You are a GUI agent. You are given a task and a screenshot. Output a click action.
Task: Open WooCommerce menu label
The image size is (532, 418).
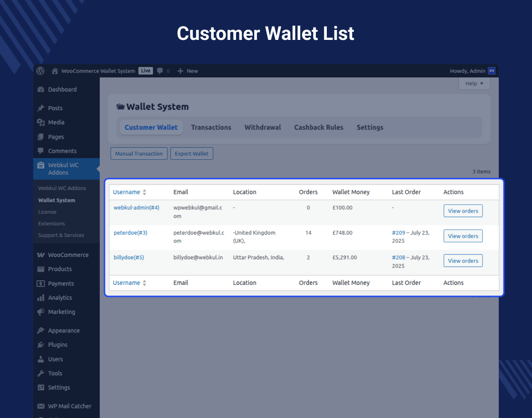pyautogui.click(x=68, y=255)
